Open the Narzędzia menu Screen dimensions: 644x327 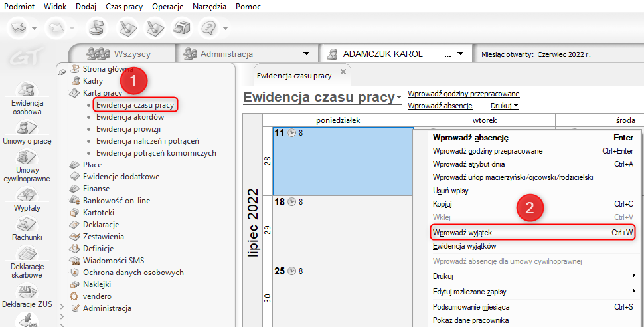[x=209, y=7]
